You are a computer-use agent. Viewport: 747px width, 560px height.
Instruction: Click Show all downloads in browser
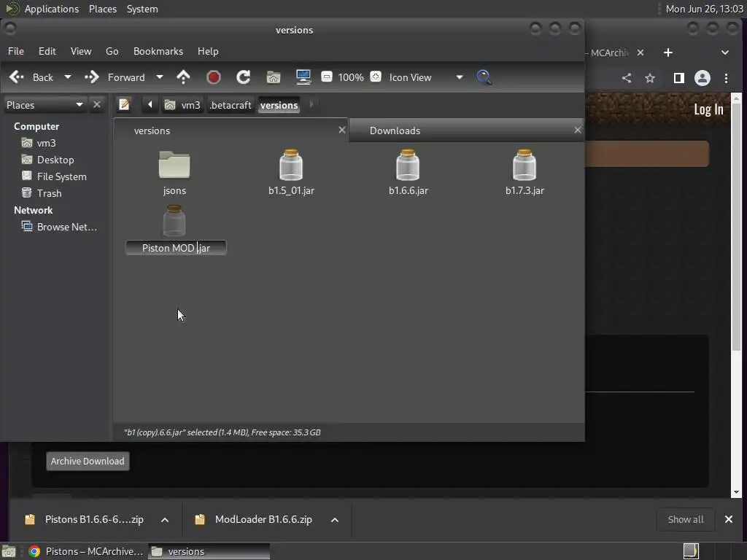(x=686, y=519)
